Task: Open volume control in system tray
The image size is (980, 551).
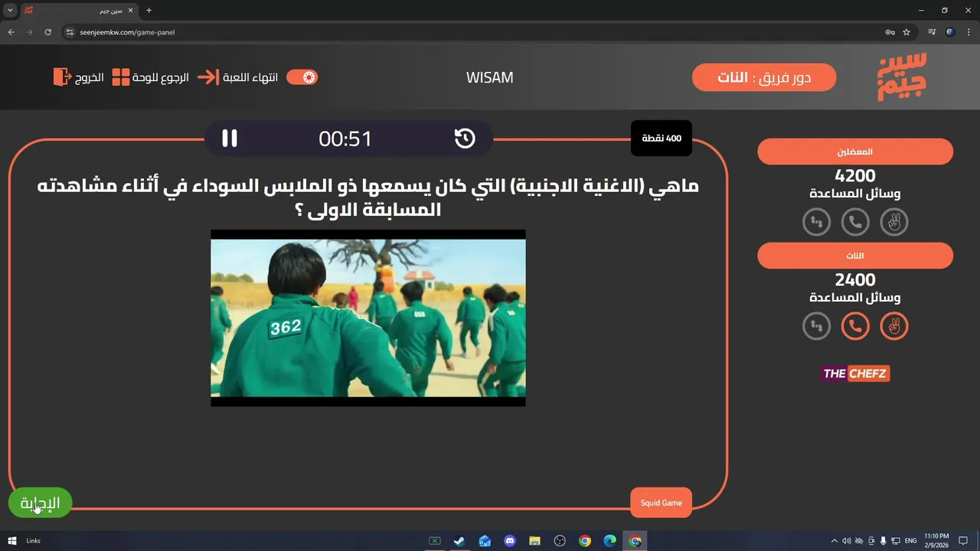Action: click(x=847, y=541)
